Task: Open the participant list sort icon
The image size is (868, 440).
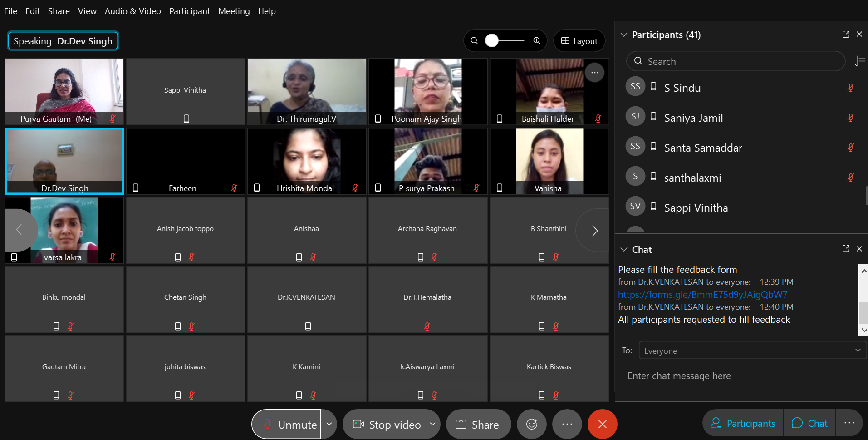Action: click(x=860, y=61)
